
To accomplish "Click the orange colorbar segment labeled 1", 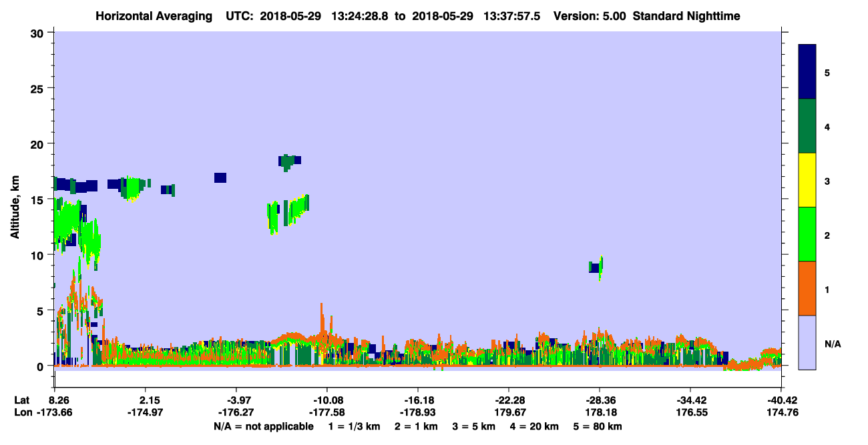I will 807,288.
